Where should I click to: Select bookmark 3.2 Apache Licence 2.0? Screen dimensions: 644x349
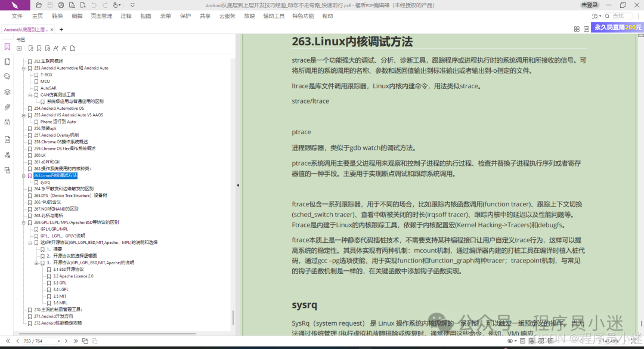click(73, 276)
